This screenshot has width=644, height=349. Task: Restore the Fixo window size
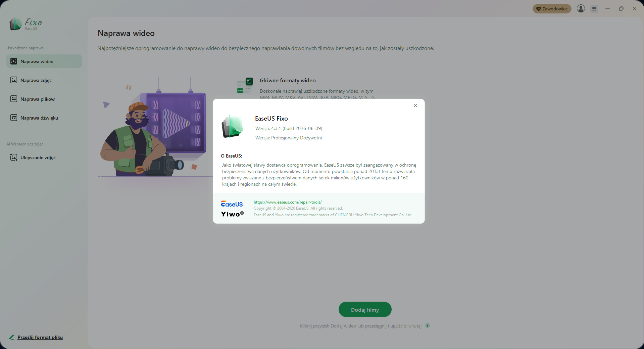(621, 9)
